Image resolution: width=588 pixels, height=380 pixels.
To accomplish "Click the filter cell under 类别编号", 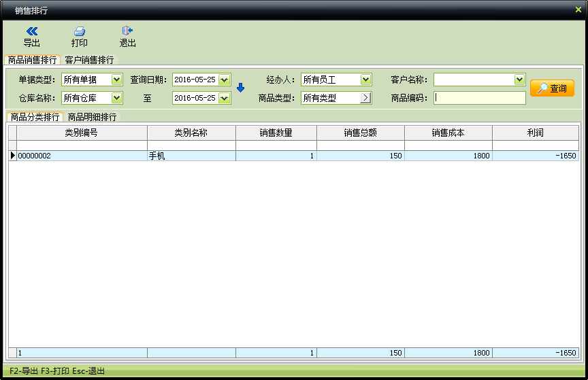I will (x=82, y=145).
